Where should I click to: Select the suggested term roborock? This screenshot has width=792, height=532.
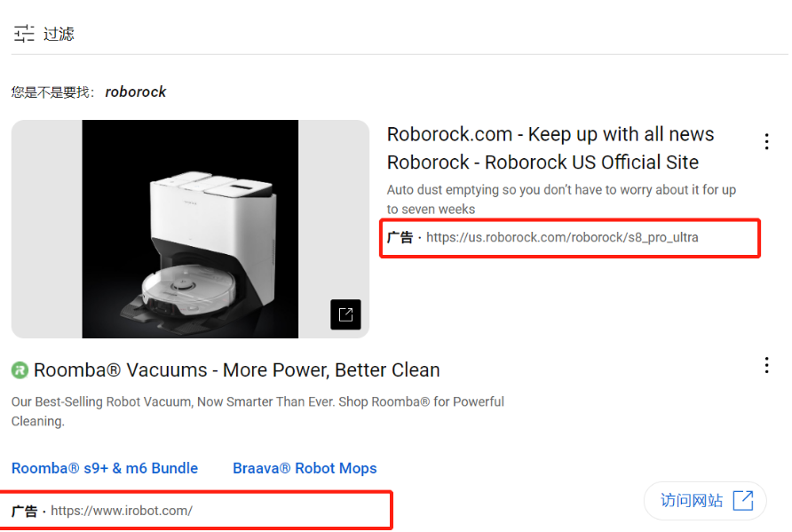point(135,92)
